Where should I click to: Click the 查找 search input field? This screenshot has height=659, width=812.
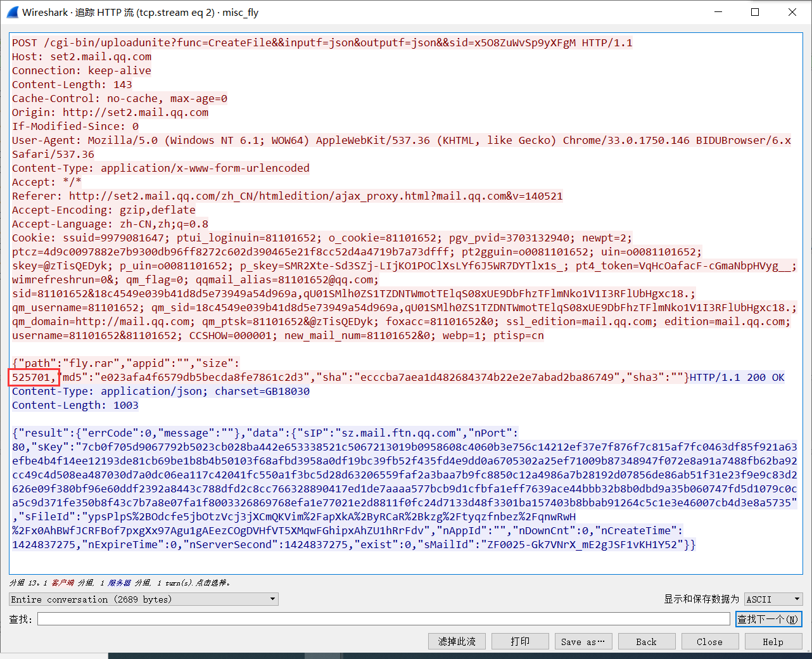point(383,619)
